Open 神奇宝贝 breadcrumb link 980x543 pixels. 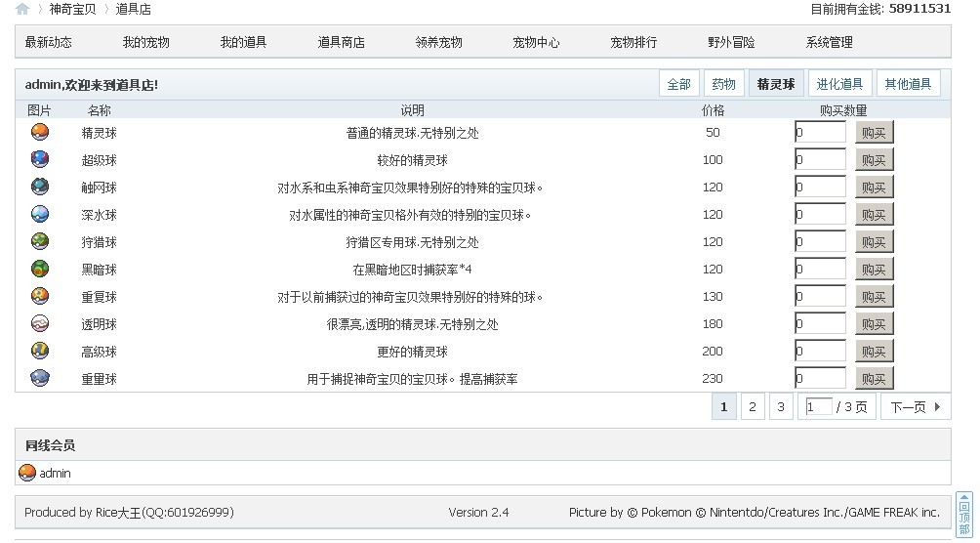pyautogui.click(x=73, y=10)
